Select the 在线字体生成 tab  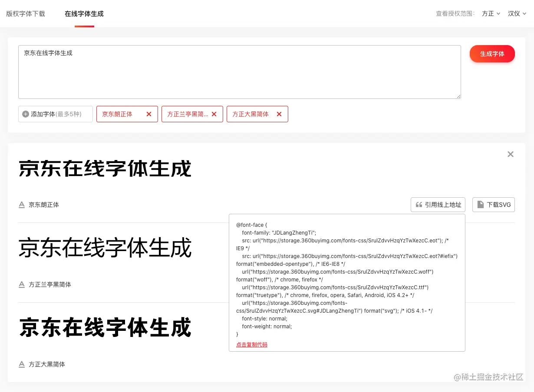coord(84,13)
